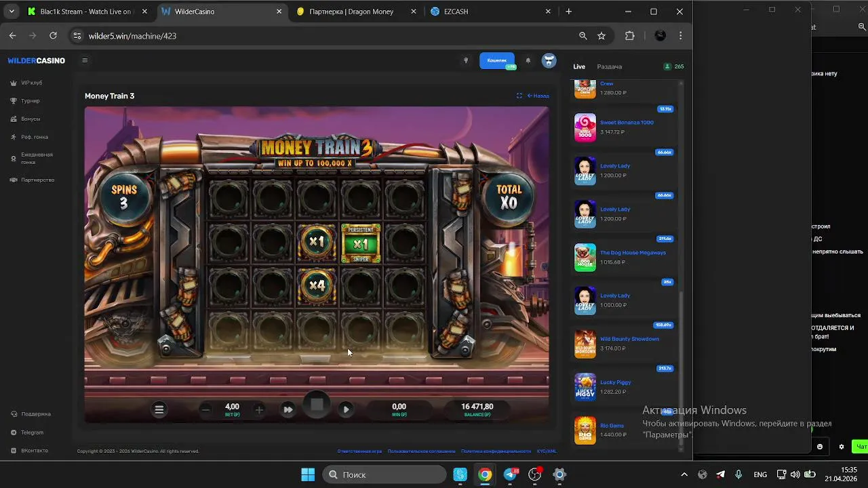This screenshot has height=488, width=868.
Task: Click the WilderCasino logo
Action: tap(37, 60)
